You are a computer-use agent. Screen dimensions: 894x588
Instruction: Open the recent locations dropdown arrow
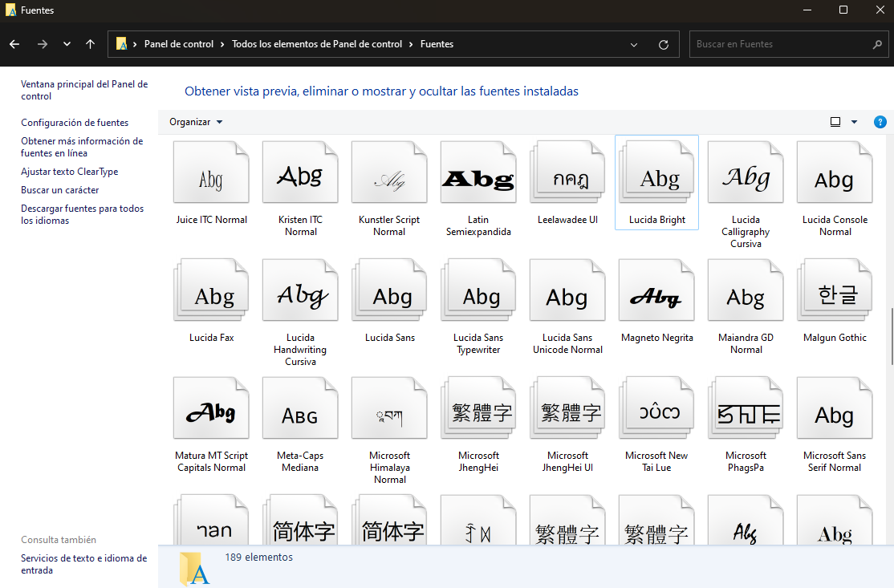(x=67, y=44)
